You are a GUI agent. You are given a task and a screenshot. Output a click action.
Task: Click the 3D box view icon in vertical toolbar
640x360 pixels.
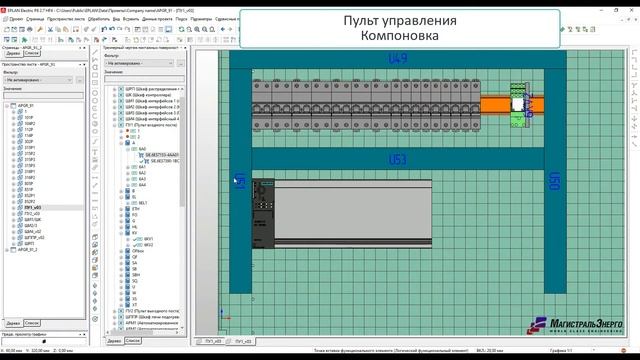point(95,237)
